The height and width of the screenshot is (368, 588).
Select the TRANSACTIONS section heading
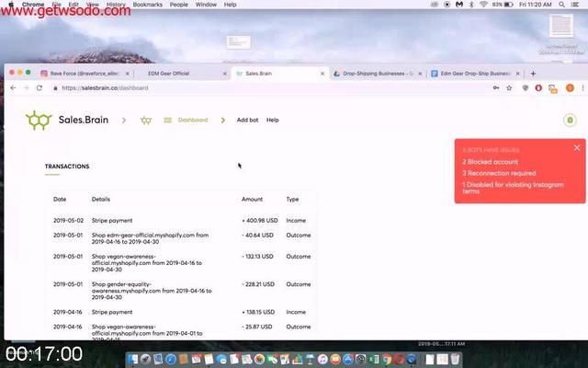click(x=67, y=167)
